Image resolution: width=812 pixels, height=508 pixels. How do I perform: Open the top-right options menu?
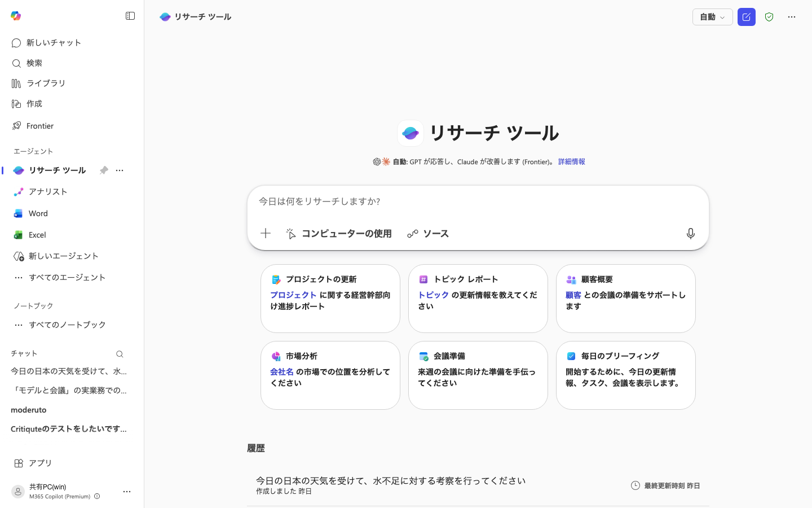(792, 17)
